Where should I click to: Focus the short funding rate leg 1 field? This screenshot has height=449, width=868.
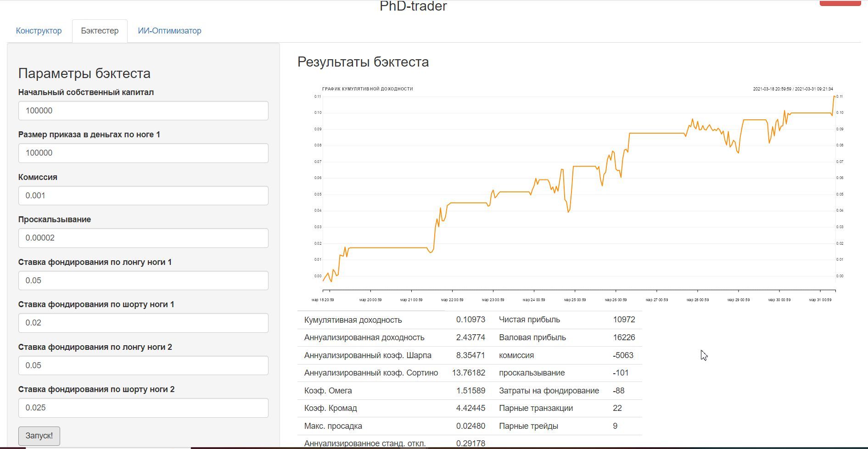(143, 323)
